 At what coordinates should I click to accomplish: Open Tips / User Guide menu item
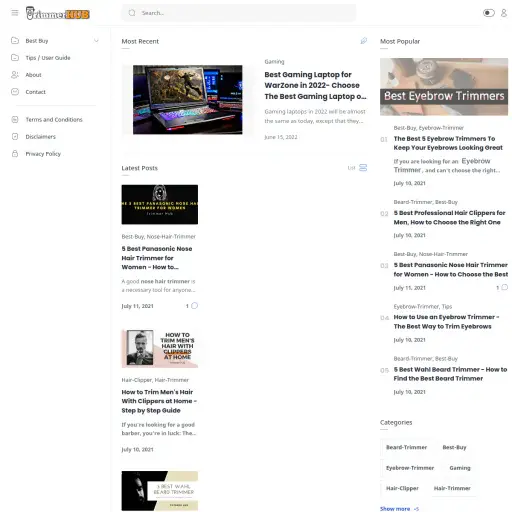(48, 58)
